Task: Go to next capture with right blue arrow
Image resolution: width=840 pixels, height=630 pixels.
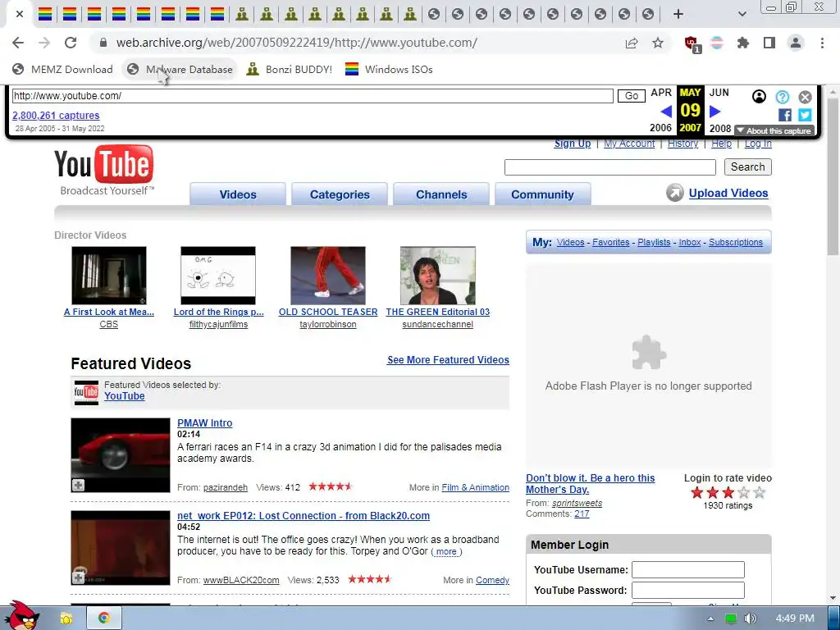Action: coord(714,112)
